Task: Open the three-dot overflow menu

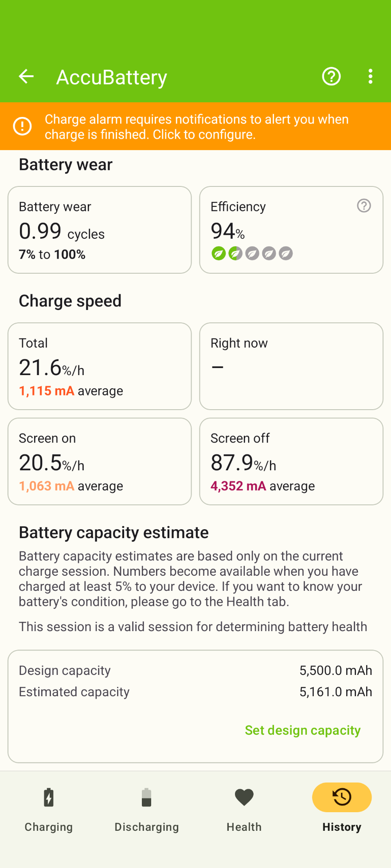Action: (370, 77)
